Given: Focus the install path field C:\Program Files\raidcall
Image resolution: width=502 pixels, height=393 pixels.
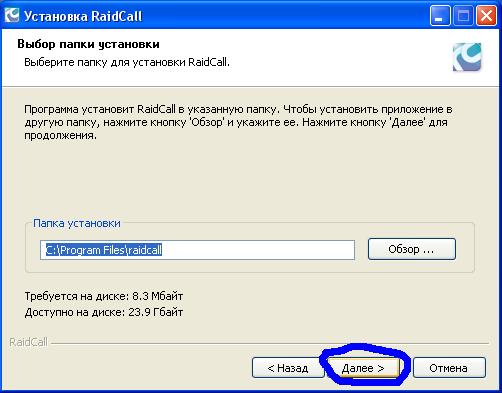Looking at the screenshot, I should [x=197, y=250].
